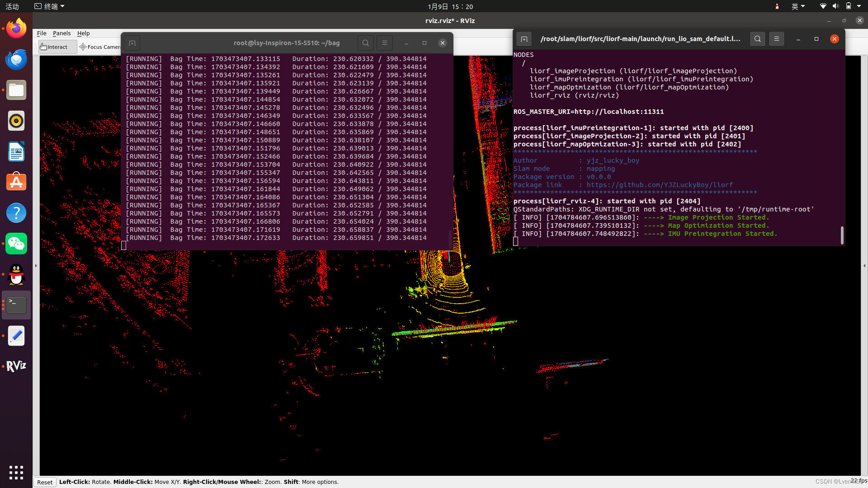Show applications grid in dock
Image resolution: width=868 pixels, height=488 pixels.
(16, 473)
